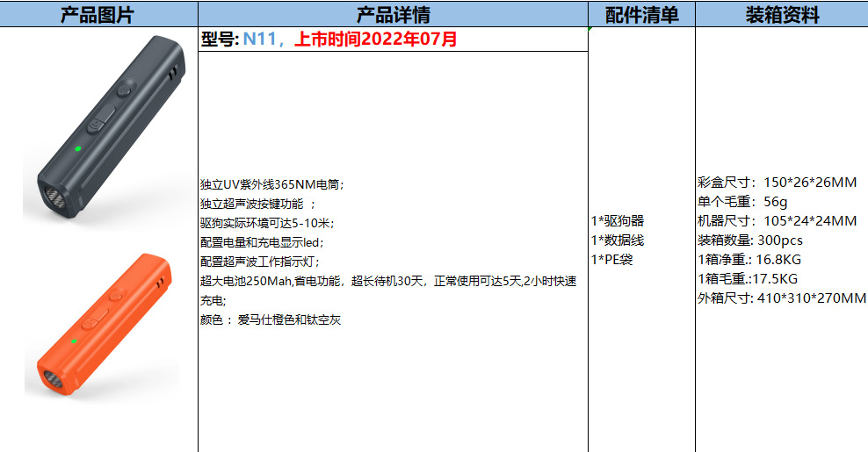Select the 装箱资料 header cell
The height and width of the screenshot is (452, 868).
[782, 14]
